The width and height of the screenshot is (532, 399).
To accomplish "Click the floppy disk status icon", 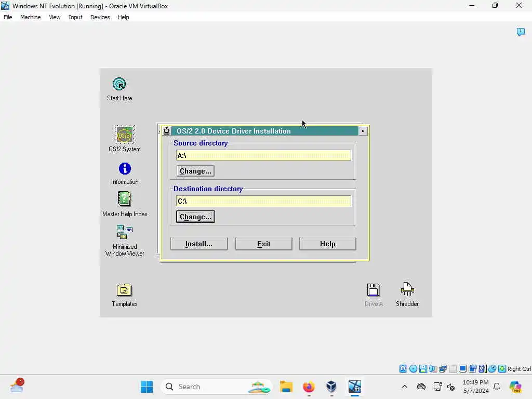I will [423, 369].
